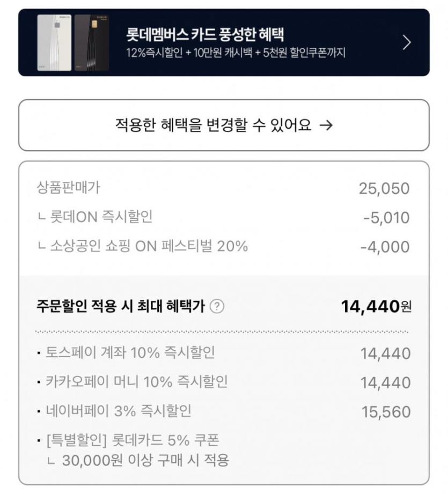Click the 15,560 Naver Pay price
The height and width of the screenshot is (494, 448).
[x=386, y=412]
